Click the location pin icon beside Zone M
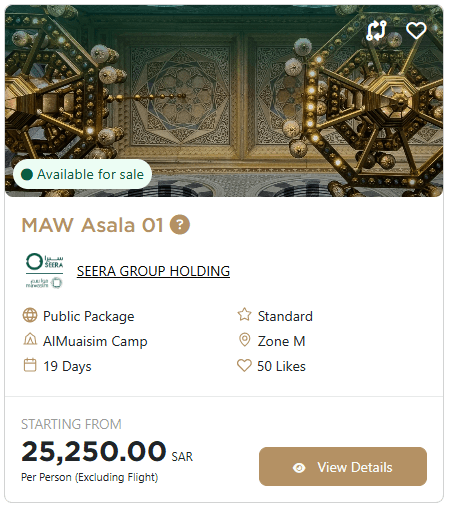This screenshot has height=511, width=450. coord(245,340)
